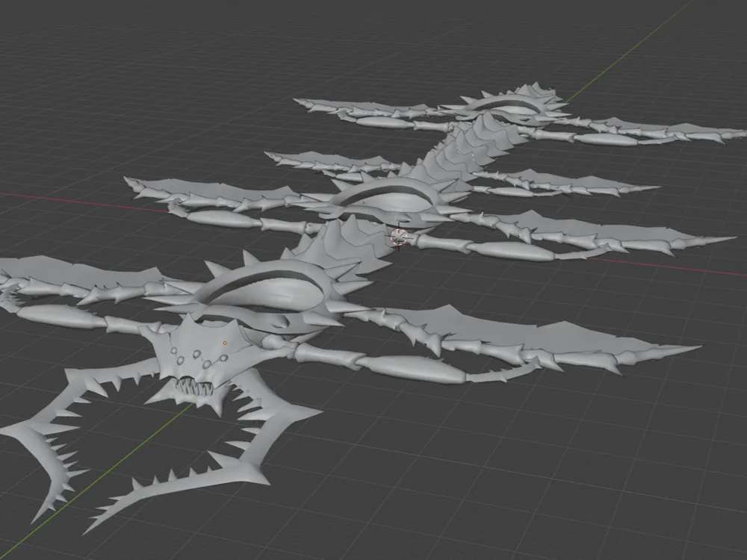The height and width of the screenshot is (560, 747).
Task: Click the orange origin dot on the skull
Action: [225, 343]
